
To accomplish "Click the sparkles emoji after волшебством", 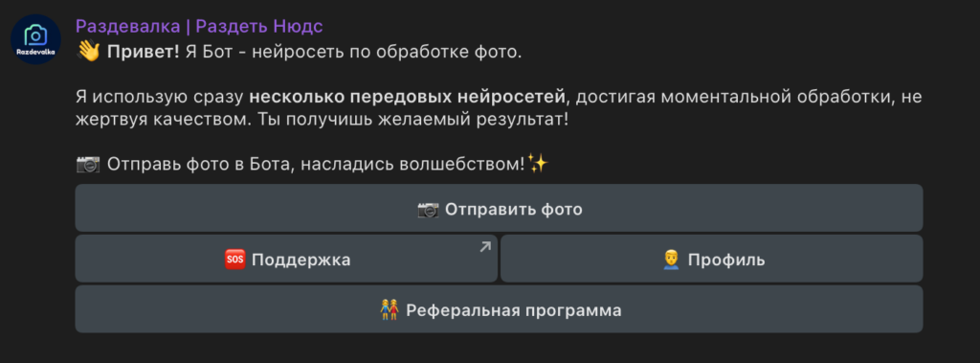I will click(538, 164).
